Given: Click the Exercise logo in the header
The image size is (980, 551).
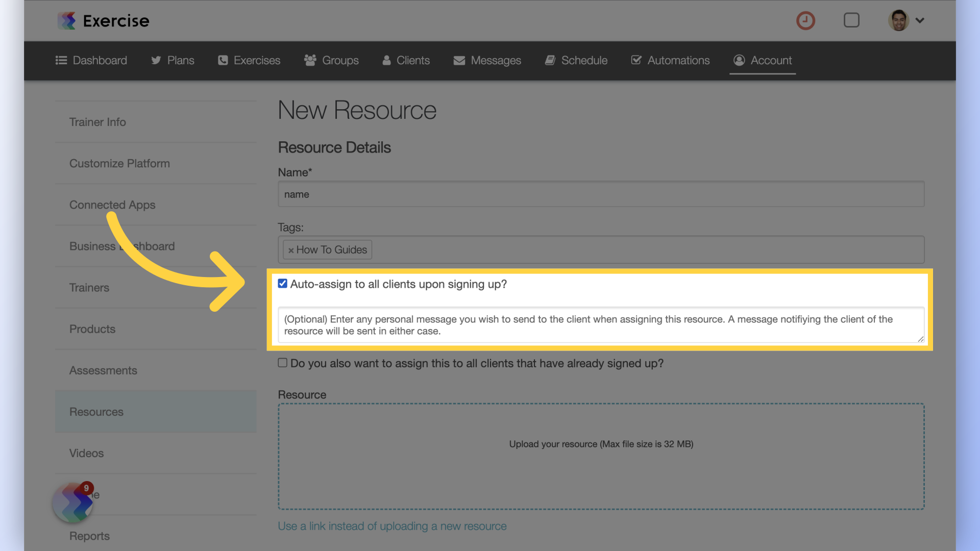Looking at the screenshot, I should point(103,20).
